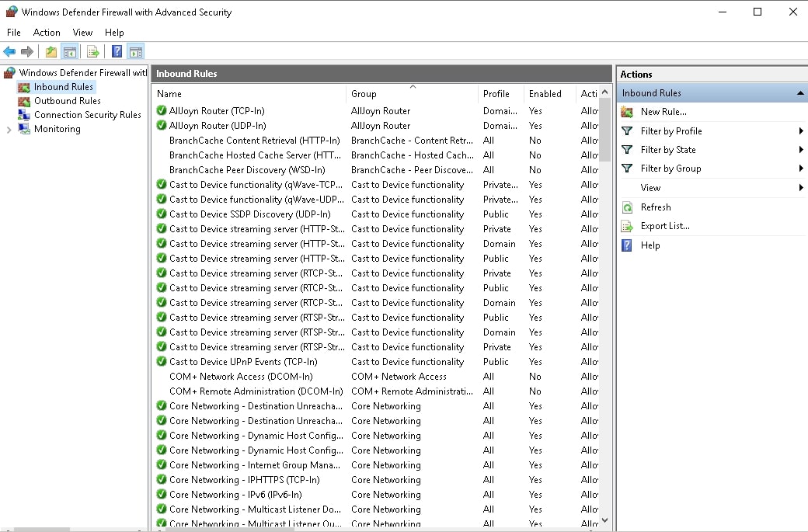Select BranchCache Content Retrieval (HTTP-In) rule
Screen dimensions: 808x532
pos(377,140)
